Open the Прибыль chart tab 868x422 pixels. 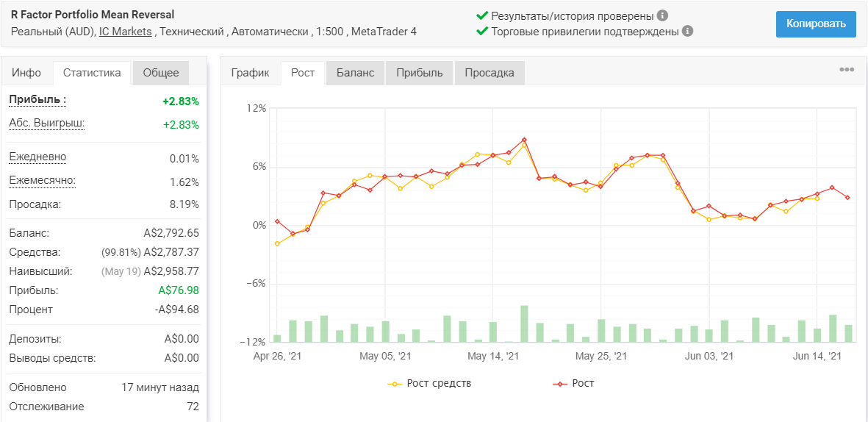pos(420,73)
